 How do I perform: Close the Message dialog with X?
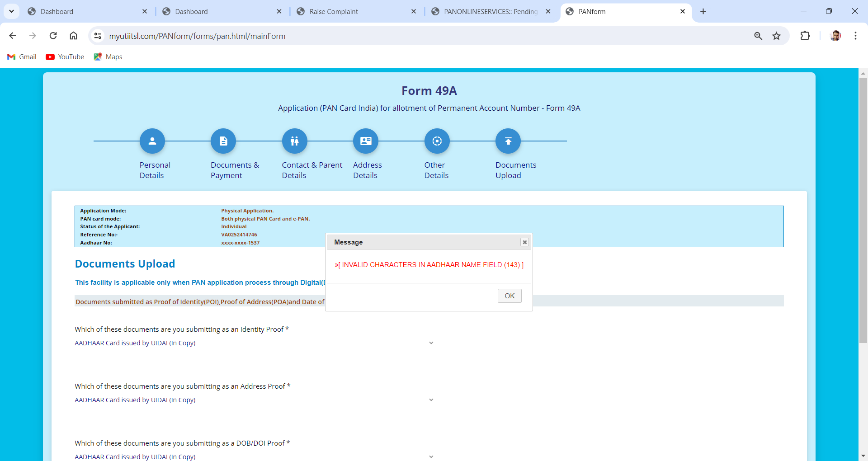coord(524,242)
